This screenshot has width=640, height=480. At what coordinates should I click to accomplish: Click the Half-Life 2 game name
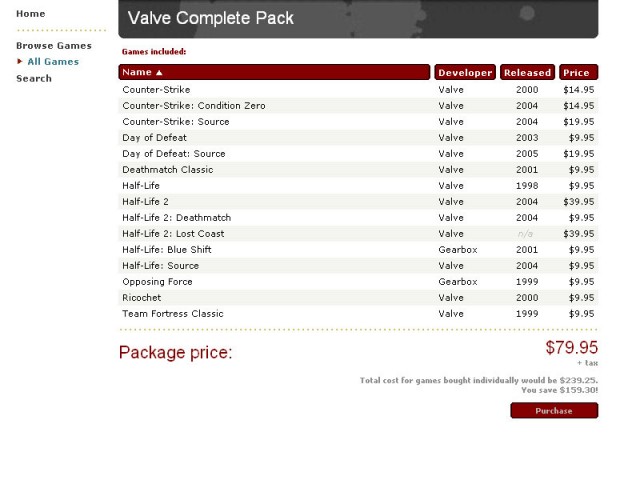click(145, 202)
